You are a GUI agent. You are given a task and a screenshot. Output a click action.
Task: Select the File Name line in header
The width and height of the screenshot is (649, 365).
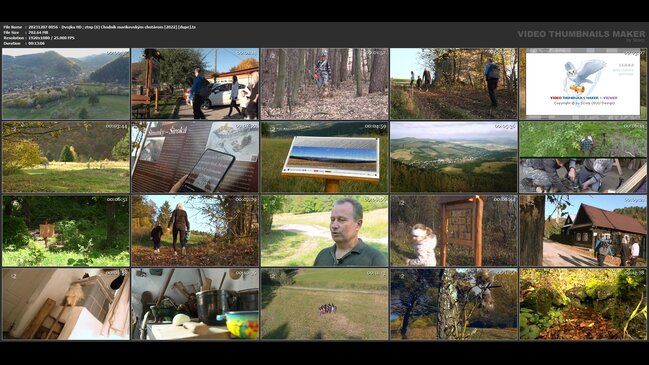click(x=99, y=27)
